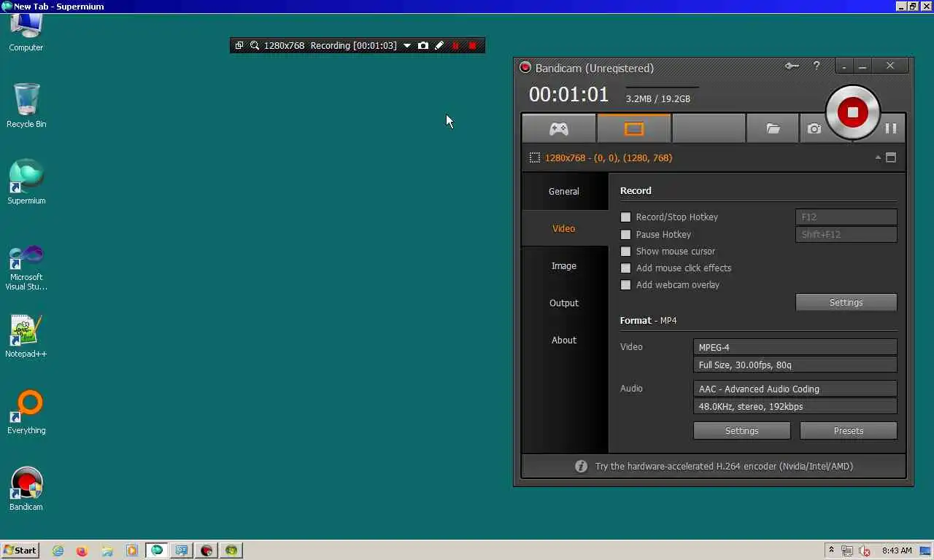The height and width of the screenshot is (560, 934).
Task: Open the About tab
Action: [564, 340]
